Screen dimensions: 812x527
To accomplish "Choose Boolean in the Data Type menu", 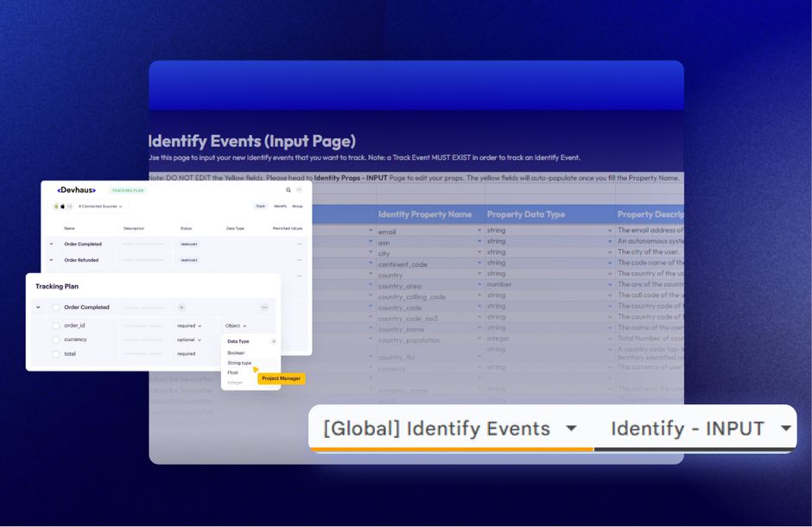I will 236,352.
